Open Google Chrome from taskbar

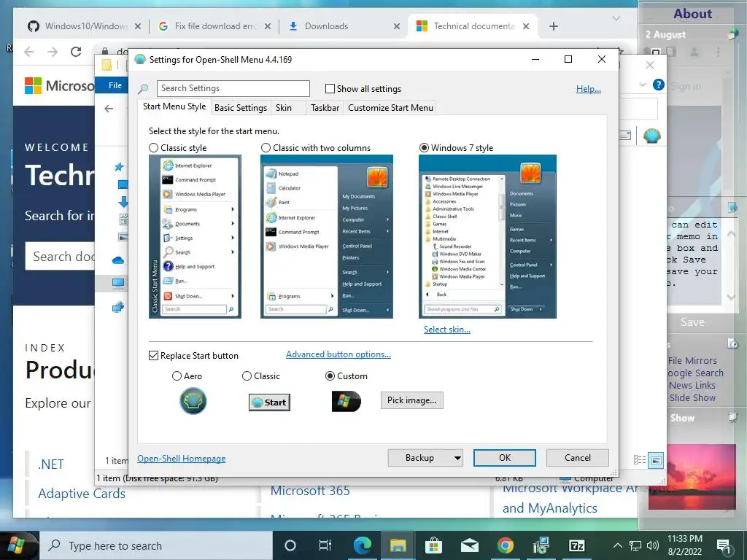coord(506,545)
